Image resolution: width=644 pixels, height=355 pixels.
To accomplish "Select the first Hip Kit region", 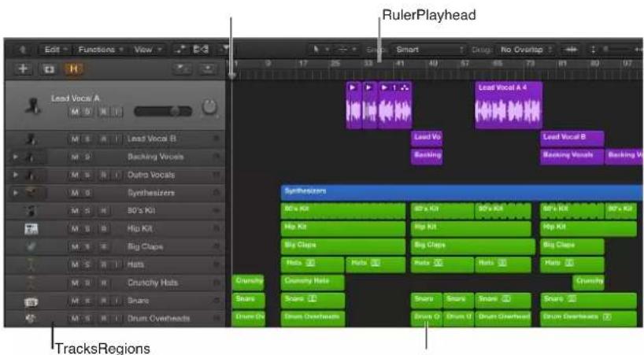I will (343, 228).
